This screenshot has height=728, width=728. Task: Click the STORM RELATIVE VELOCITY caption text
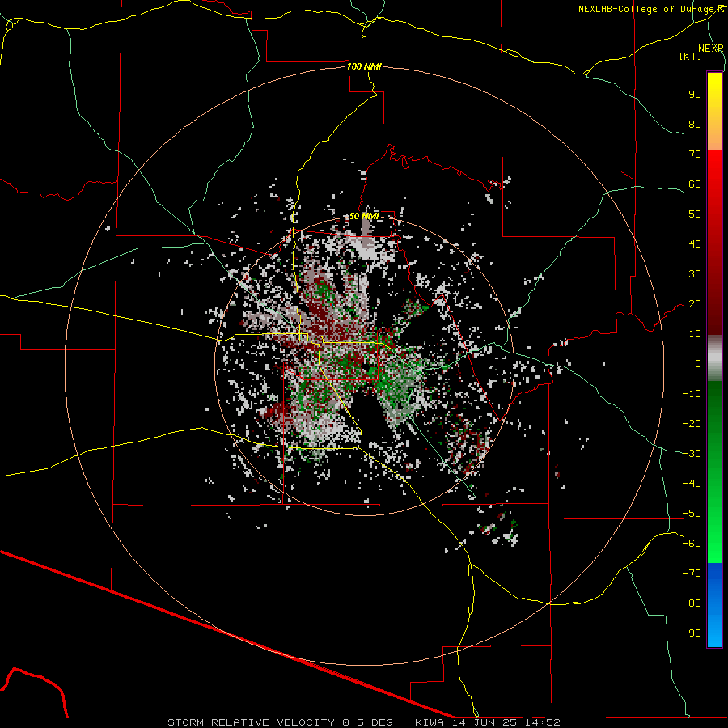[x=251, y=722]
